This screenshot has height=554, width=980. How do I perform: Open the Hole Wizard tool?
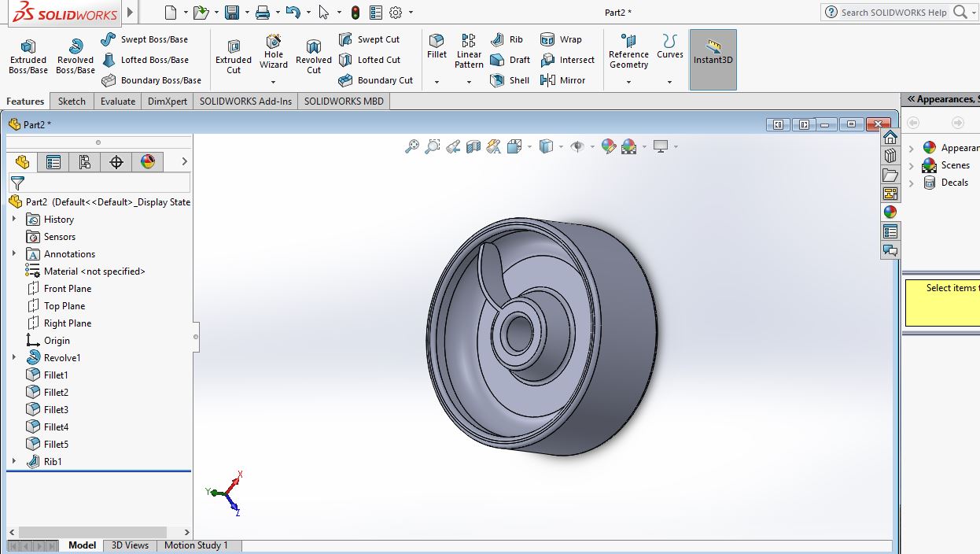click(x=274, y=52)
